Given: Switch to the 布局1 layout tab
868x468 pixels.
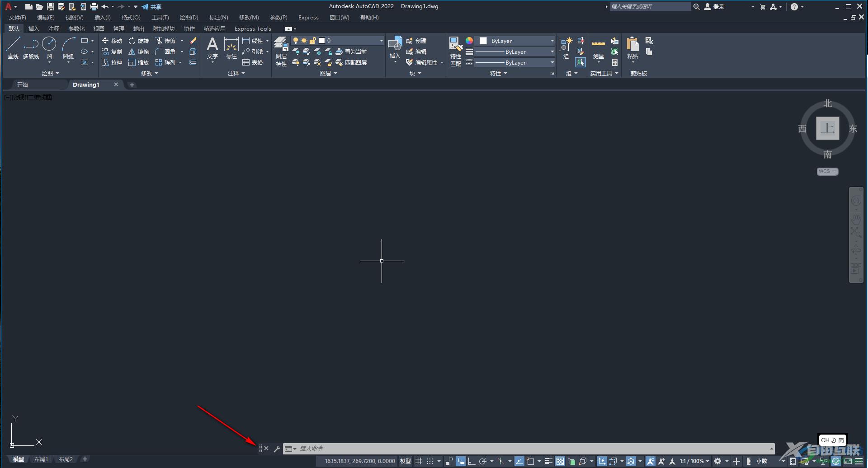Looking at the screenshot, I should click(x=41, y=459).
